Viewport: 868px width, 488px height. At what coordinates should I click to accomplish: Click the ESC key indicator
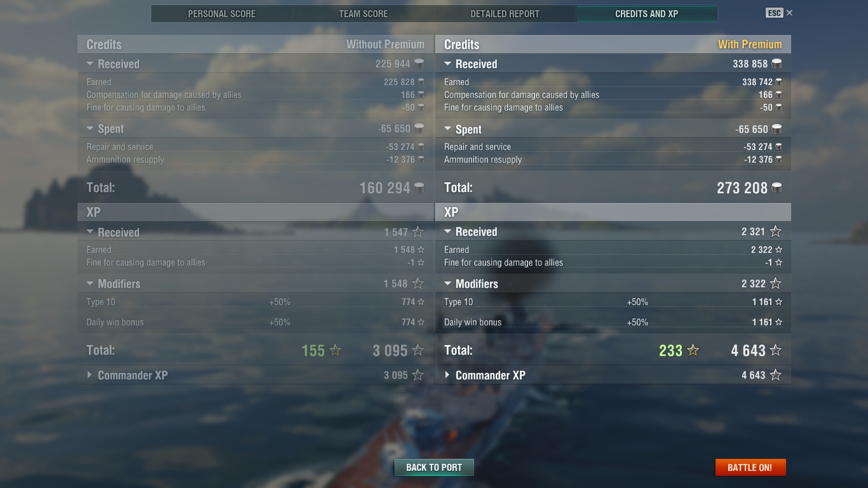(774, 13)
